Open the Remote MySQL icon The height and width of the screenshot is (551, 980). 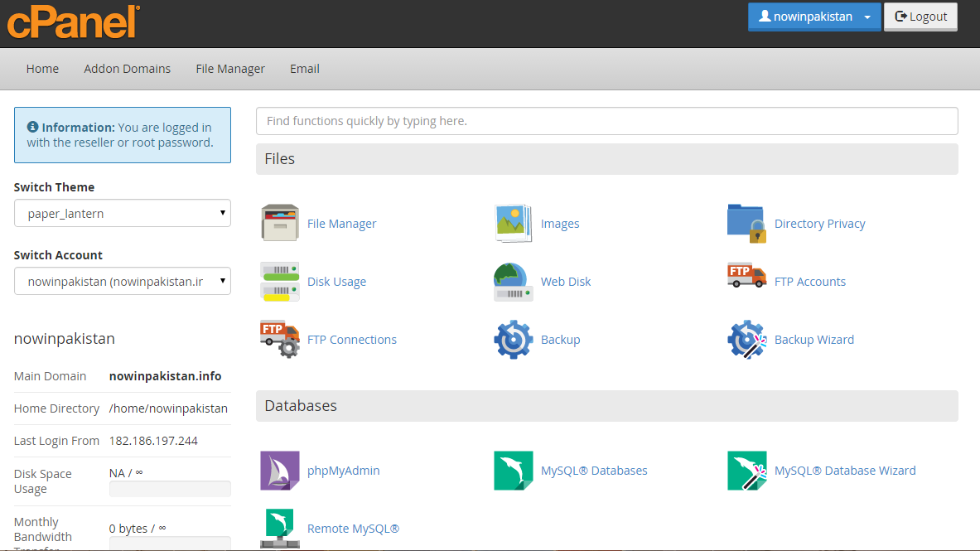pos(279,529)
